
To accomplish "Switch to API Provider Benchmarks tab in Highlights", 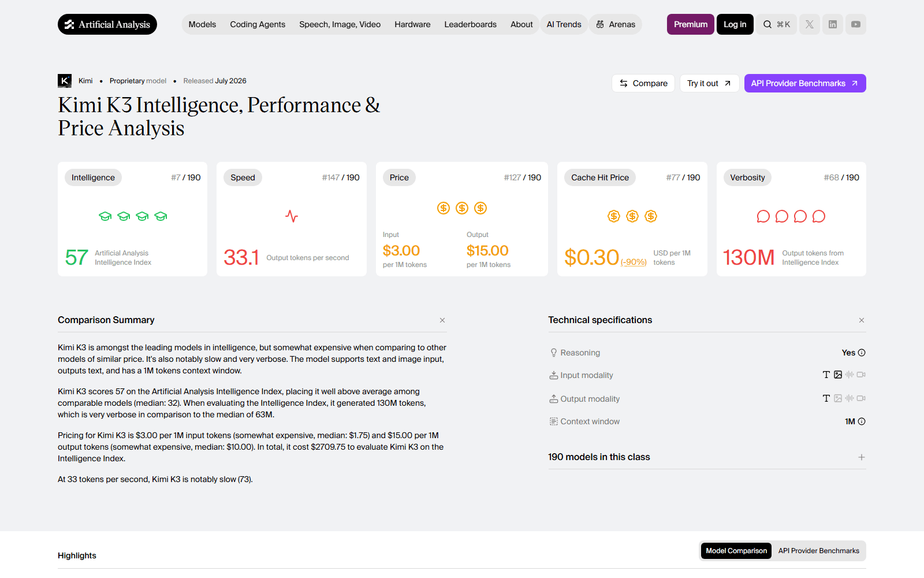I will click(x=819, y=551).
